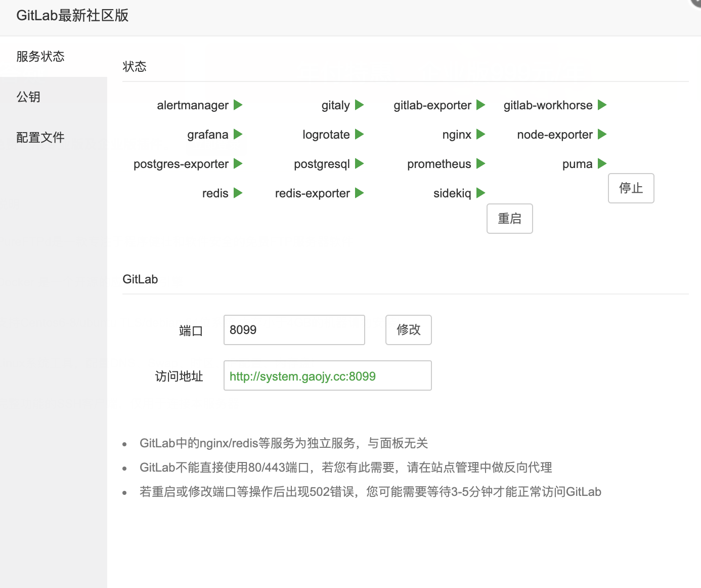Click the green status arrow beside redis

tap(238, 193)
